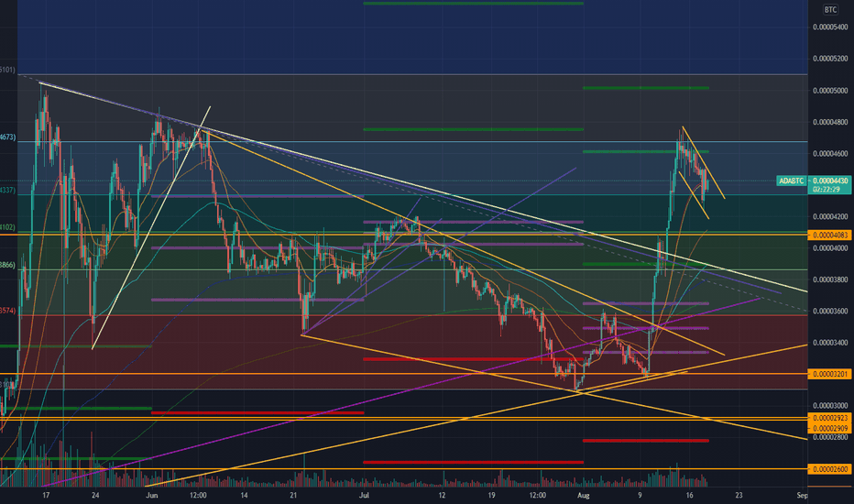This screenshot has width=854, height=504.
Task: Click price scale value 0.00004600
Action: (830, 154)
